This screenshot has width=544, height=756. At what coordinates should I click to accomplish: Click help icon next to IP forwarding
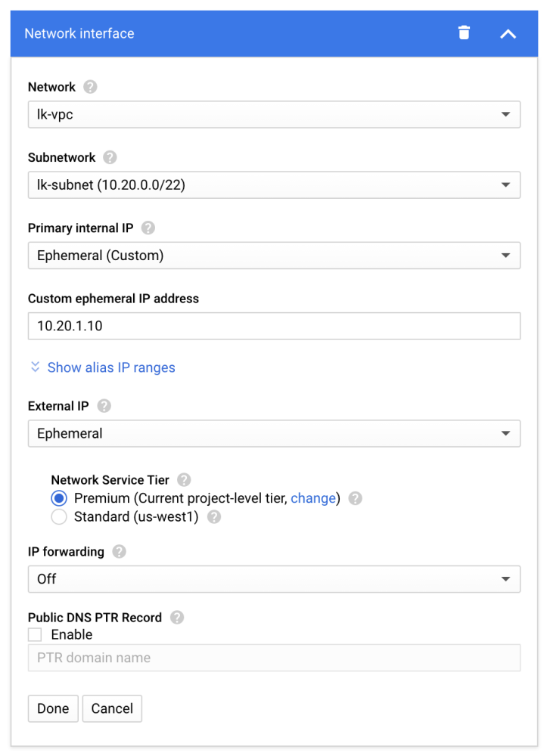(x=119, y=552)
